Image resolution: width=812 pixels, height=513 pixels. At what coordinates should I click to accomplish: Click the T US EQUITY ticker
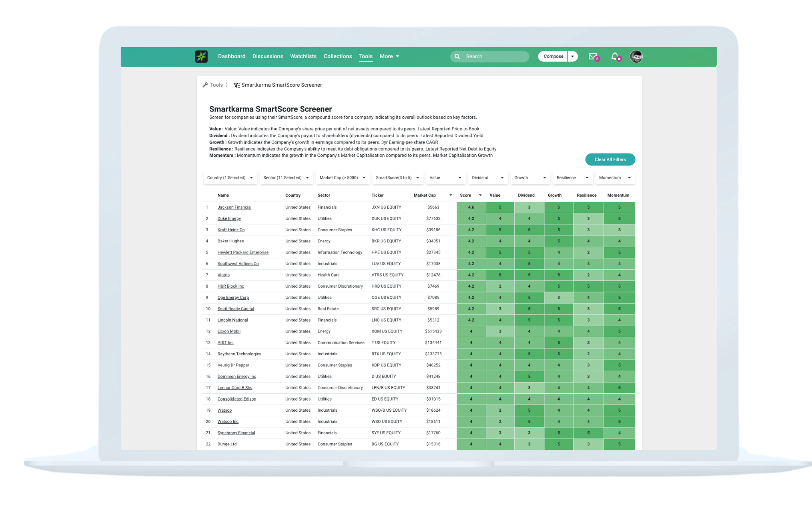(383, 343)
